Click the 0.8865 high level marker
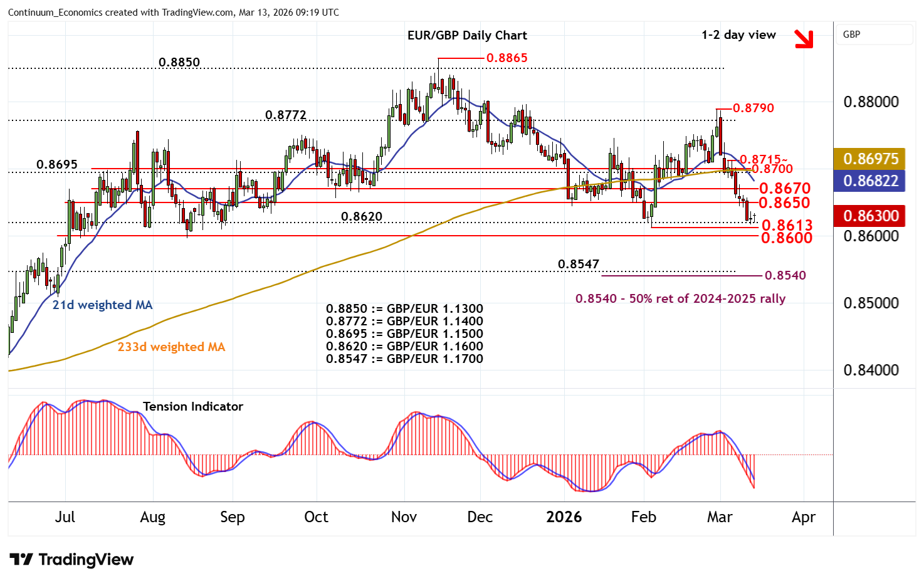This screenshot has height=583, width=924. tap(507, 58)
